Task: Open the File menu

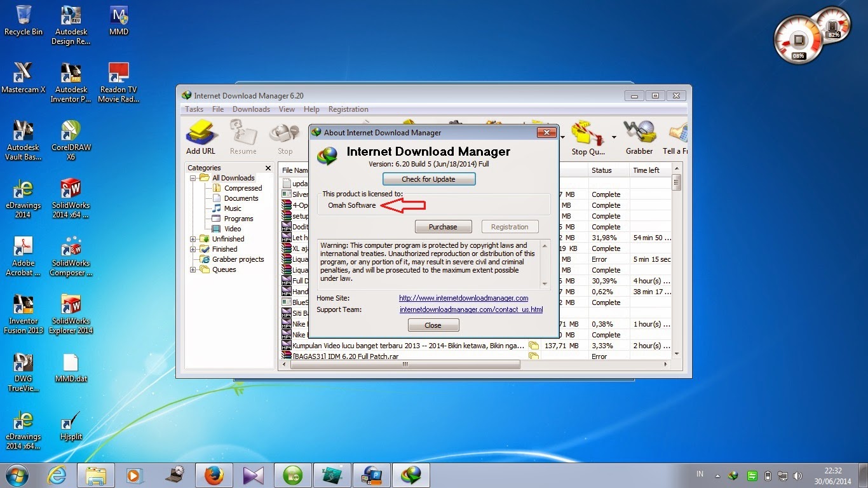Action: tap(218, 109)
